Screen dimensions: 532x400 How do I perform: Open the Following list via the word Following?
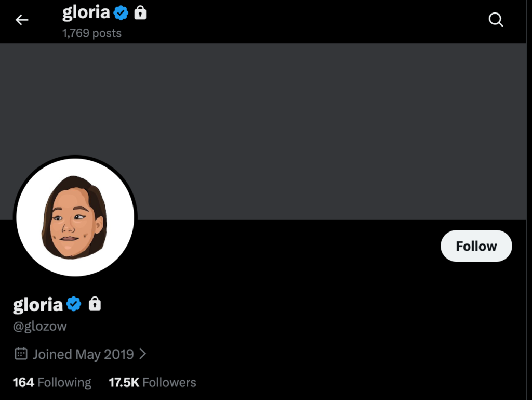click(64, 383)
